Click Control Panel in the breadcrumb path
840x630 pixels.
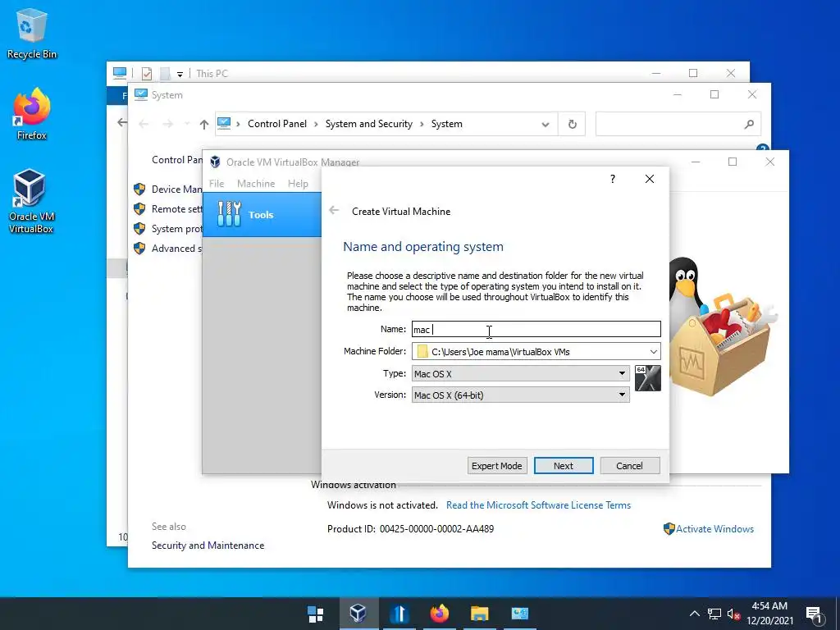(277, 124)
